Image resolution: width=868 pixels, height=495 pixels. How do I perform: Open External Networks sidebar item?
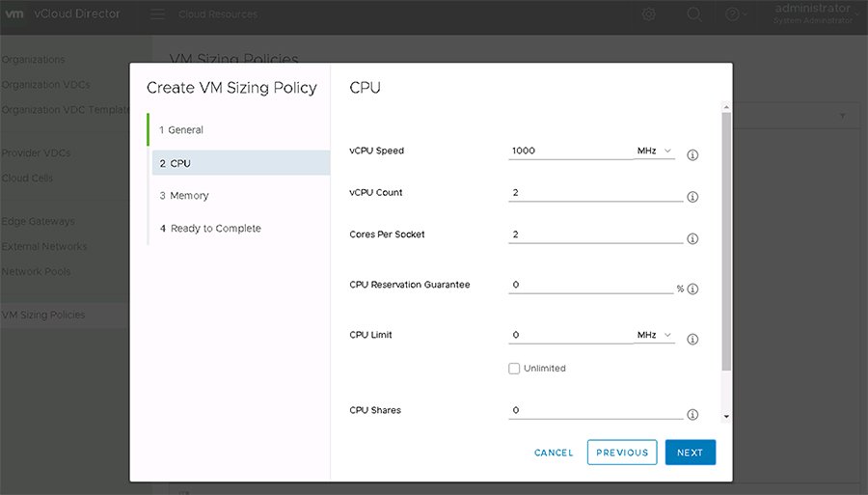click(x=44, y=246)
